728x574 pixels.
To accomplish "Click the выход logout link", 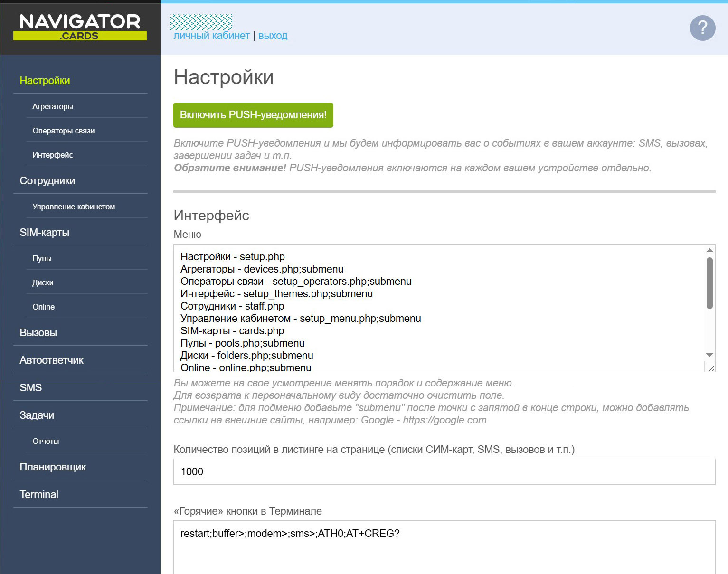I will tap(273, 36).
